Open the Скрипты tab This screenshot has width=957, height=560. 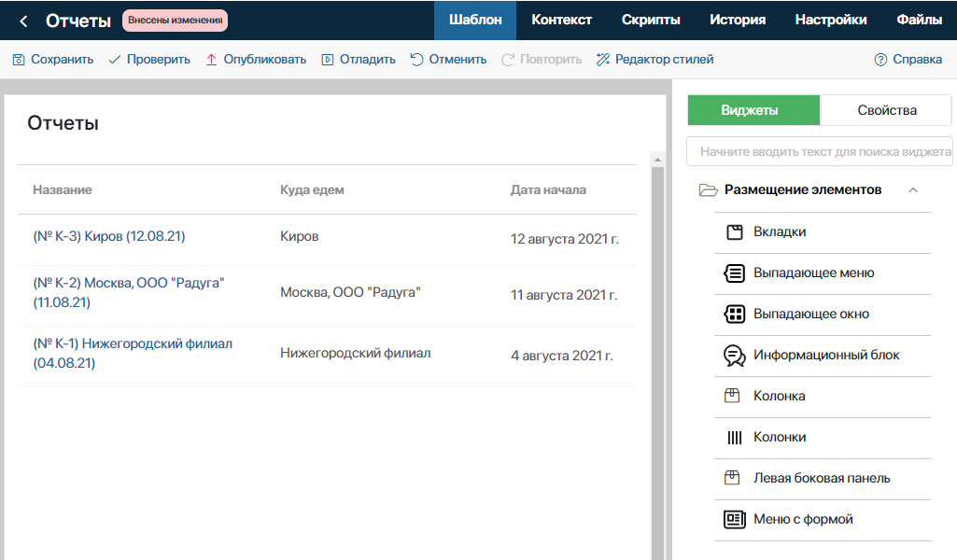click(651, 21)
